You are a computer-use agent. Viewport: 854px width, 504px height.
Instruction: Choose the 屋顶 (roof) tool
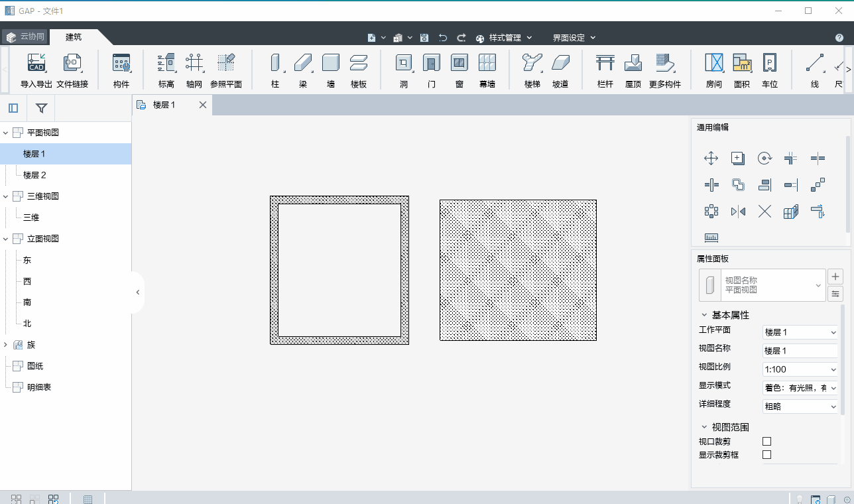click(633, 64)
